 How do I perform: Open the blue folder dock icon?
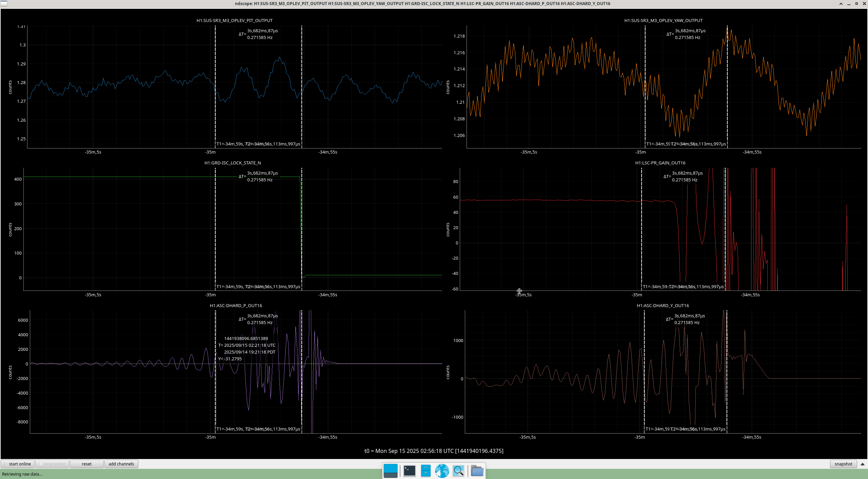(477, 471)
